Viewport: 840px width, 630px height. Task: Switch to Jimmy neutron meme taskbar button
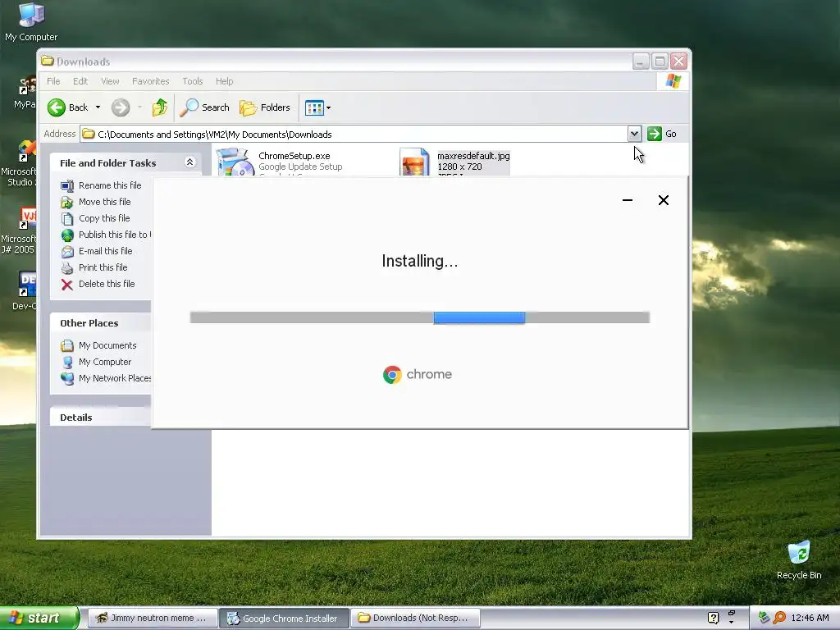pyautogui.click(x=153, y=619)
